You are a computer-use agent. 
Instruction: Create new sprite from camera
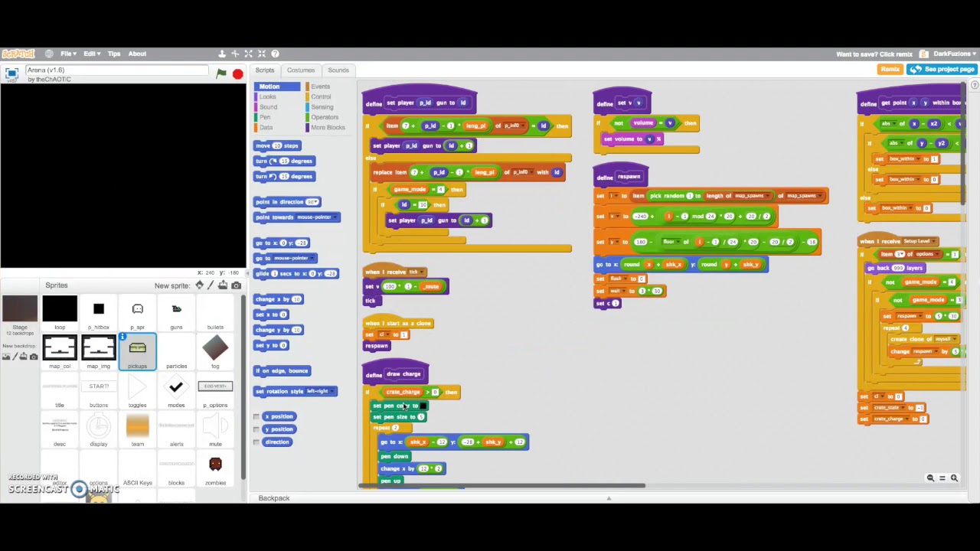point(236,285)
